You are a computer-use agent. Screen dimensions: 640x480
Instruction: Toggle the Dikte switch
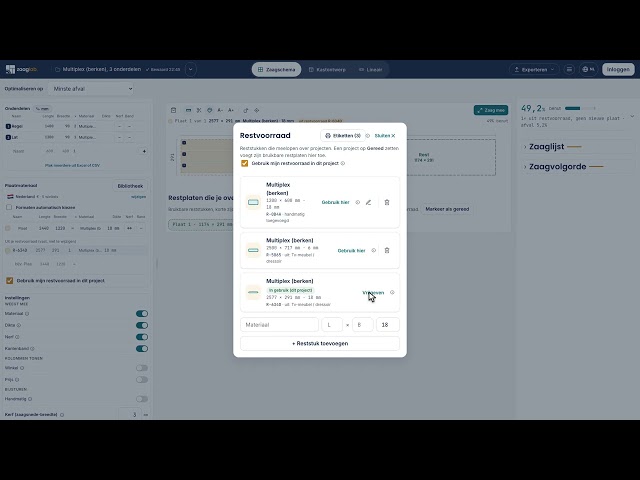tap(142, 325)
